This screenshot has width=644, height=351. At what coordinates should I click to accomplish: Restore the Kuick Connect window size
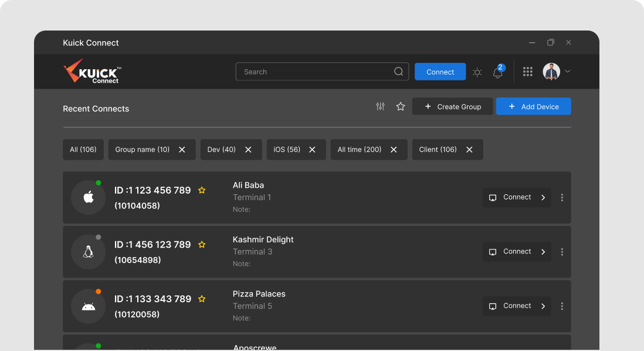tap(550, 42)
